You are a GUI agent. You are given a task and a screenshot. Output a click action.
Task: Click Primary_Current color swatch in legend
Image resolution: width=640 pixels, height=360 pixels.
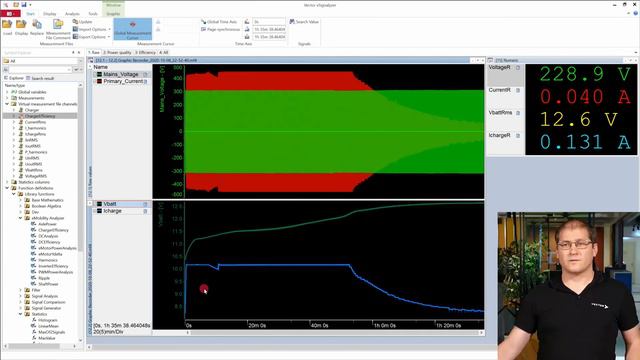coord(99,81)
